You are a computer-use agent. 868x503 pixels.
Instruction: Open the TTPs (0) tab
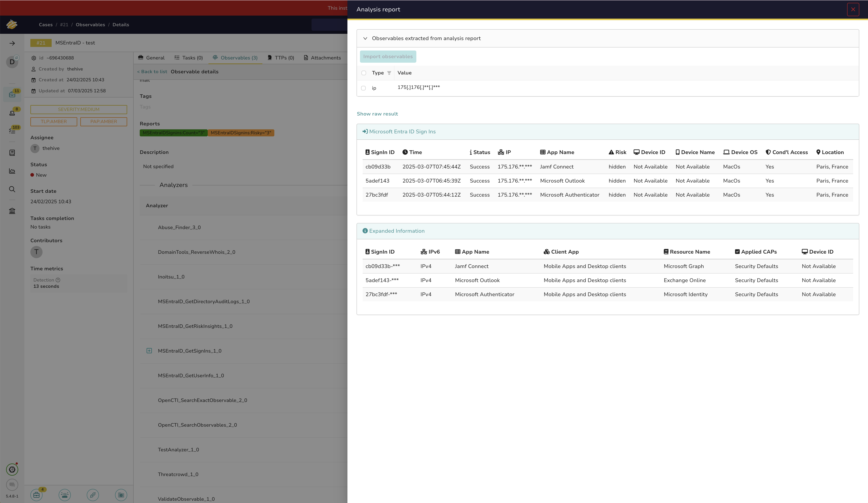coord(281,58)
